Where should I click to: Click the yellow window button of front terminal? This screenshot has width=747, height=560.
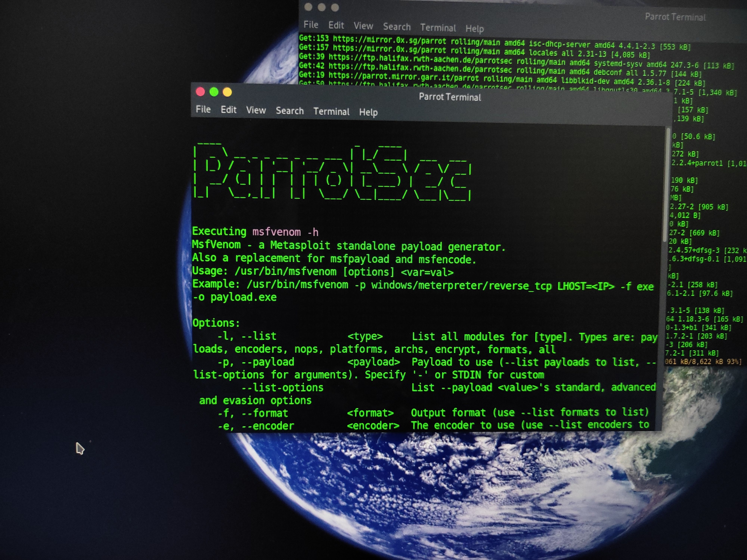click(x=227, y=92)
